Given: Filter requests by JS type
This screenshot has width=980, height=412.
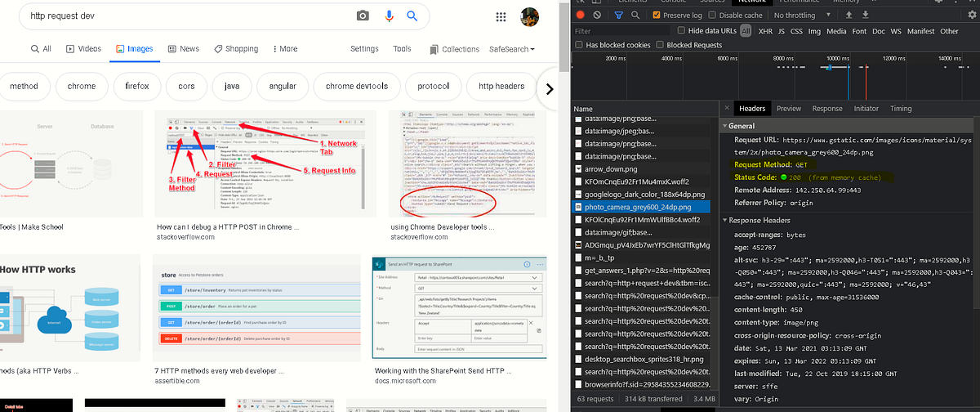Looking at the screenshot, I should tap(782, 31).
